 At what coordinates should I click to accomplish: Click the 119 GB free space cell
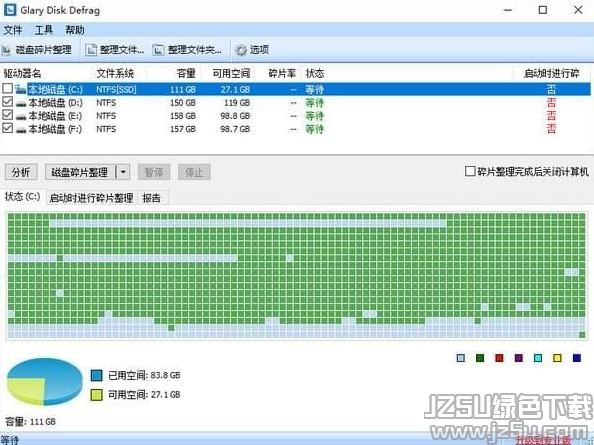pyautogui.click(x=237, y=103)
